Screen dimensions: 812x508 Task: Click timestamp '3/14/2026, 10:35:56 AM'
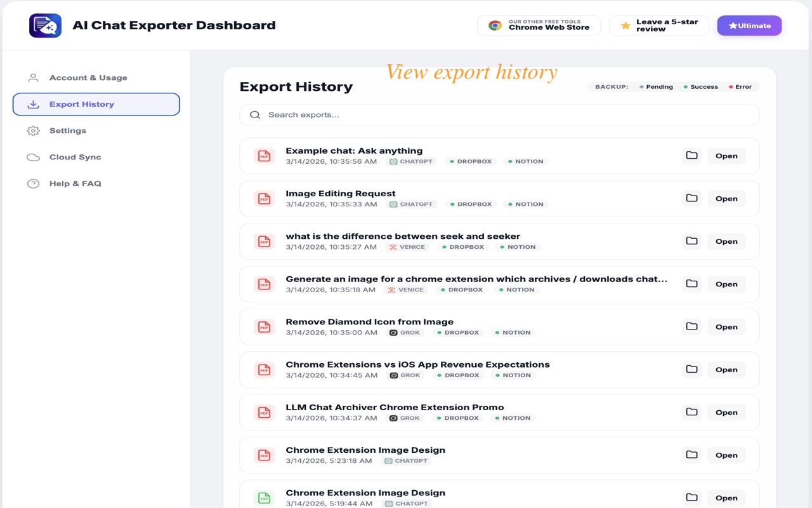(x=331, y=161)
